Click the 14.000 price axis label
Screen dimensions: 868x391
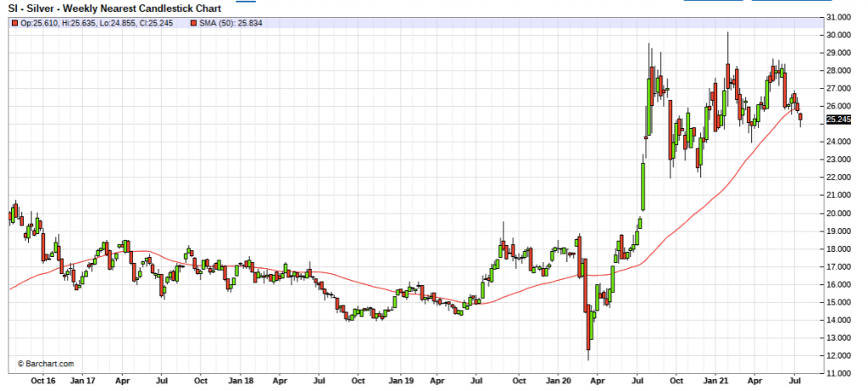tap(839, 320)
